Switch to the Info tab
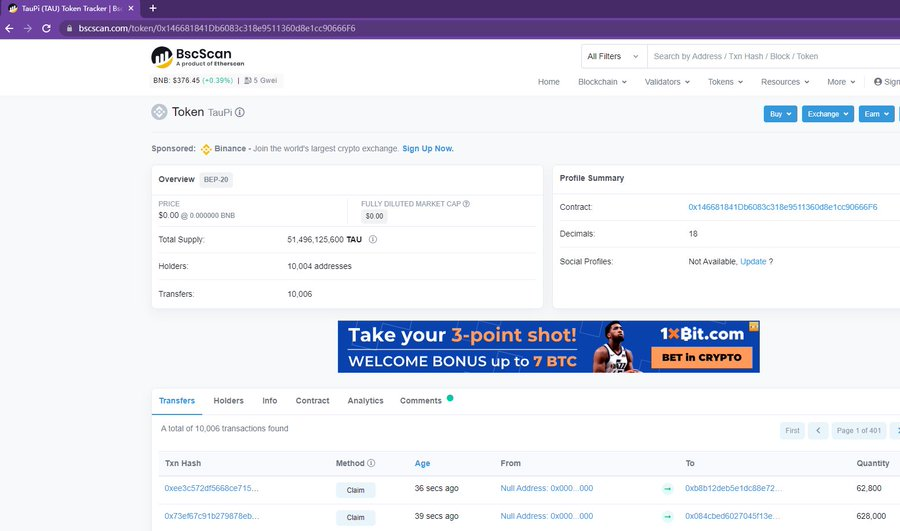The width and height of the screenshot is (900, 531). coord(270,401)
